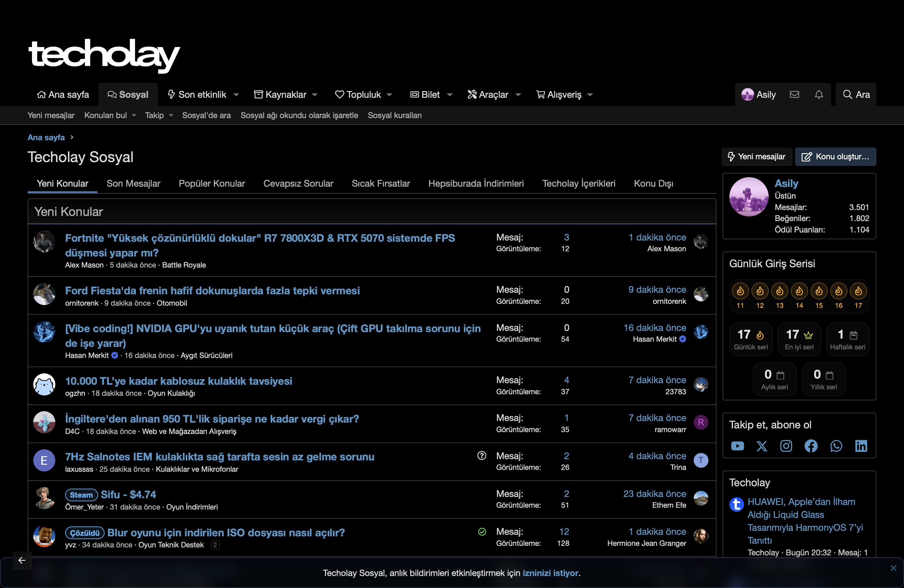904x588 pixels.
Task: Click the Günlük seri counter box
Action: [751, 339]
